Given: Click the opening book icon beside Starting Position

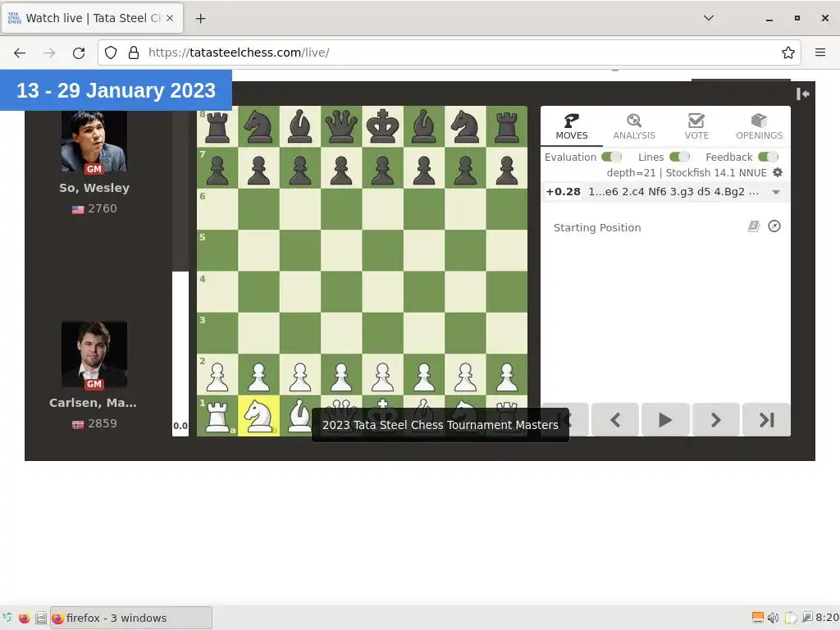Looking at the screenshot, I should click(753, 226).
